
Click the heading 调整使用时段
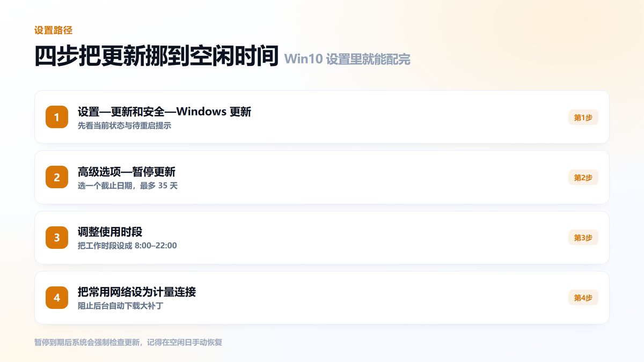point(110,232)
